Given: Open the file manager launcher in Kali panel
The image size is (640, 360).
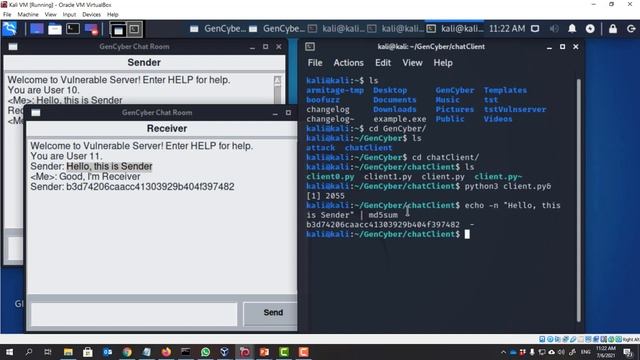Looking at the screenshot, I should tap(55, 29).
